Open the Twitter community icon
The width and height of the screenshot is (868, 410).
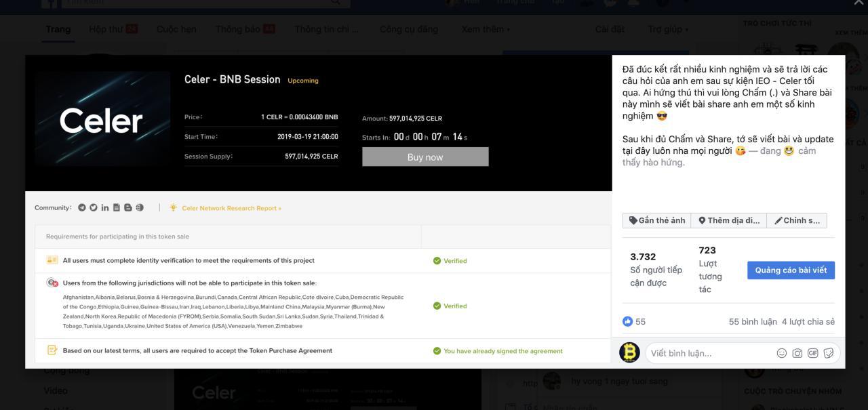click(94, 208)
